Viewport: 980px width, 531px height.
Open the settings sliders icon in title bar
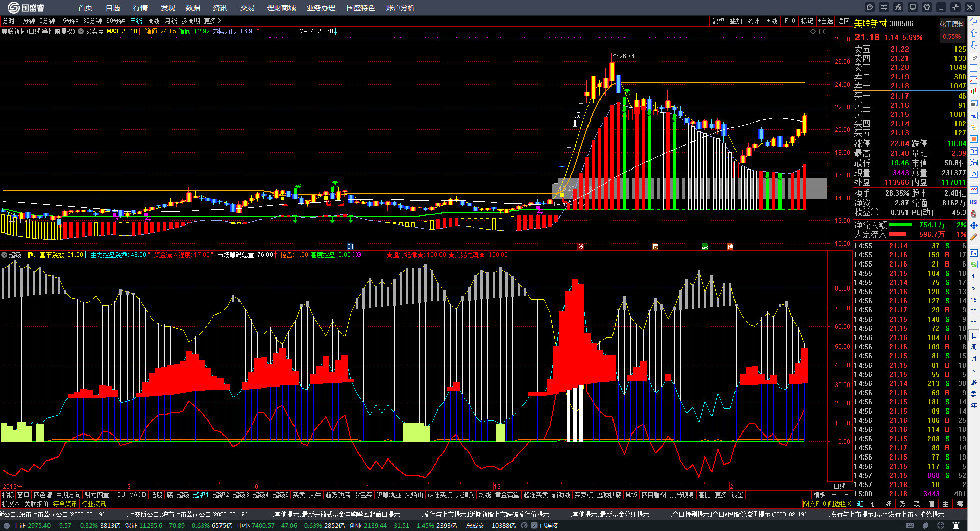884,7
